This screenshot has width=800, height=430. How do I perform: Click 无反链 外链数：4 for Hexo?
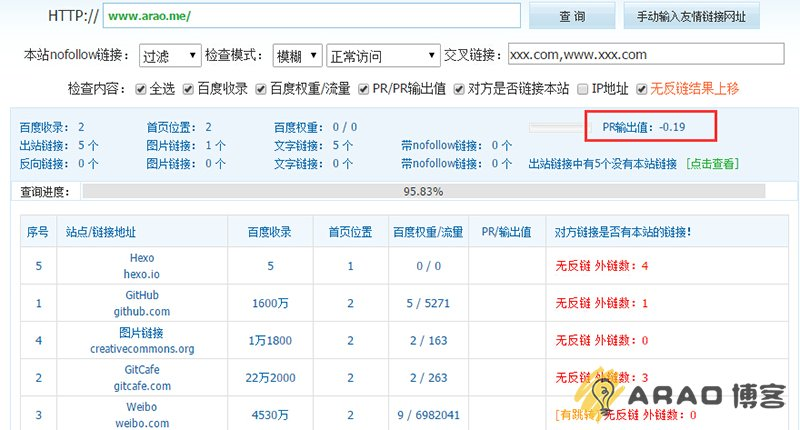pyautogui.click(x=602, y=266)
